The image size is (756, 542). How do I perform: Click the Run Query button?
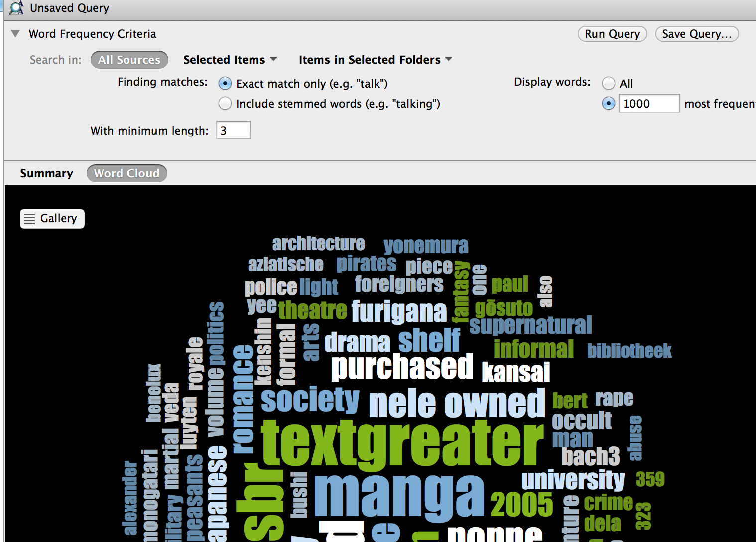click(x=612, y=34)
